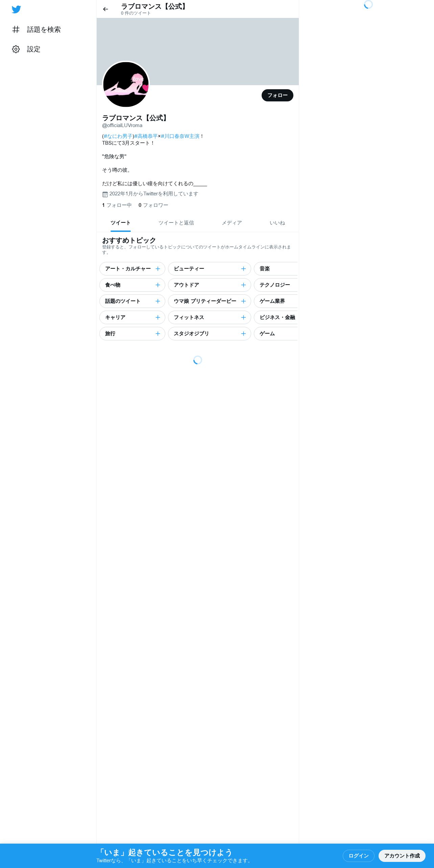Click the joined-date calendar icon
This screenshot has width=434, height=868.
105,194
